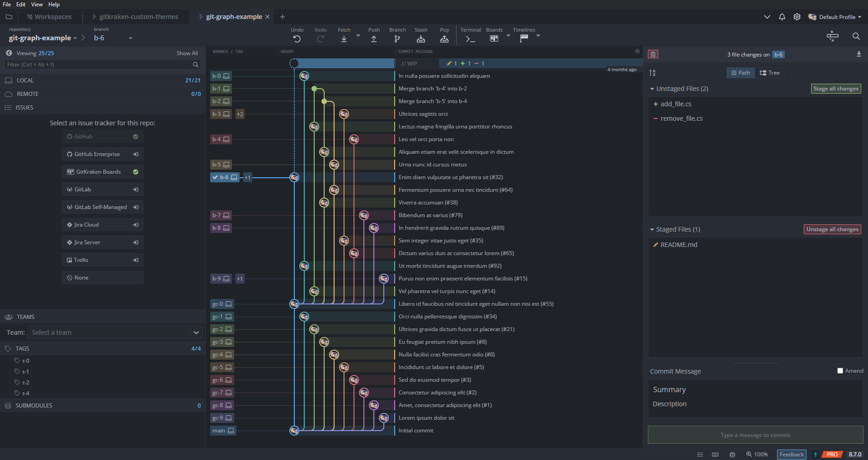This screenshot has height=460, width=868.
Task: Click Show All link
Action: tap(187, 53)
